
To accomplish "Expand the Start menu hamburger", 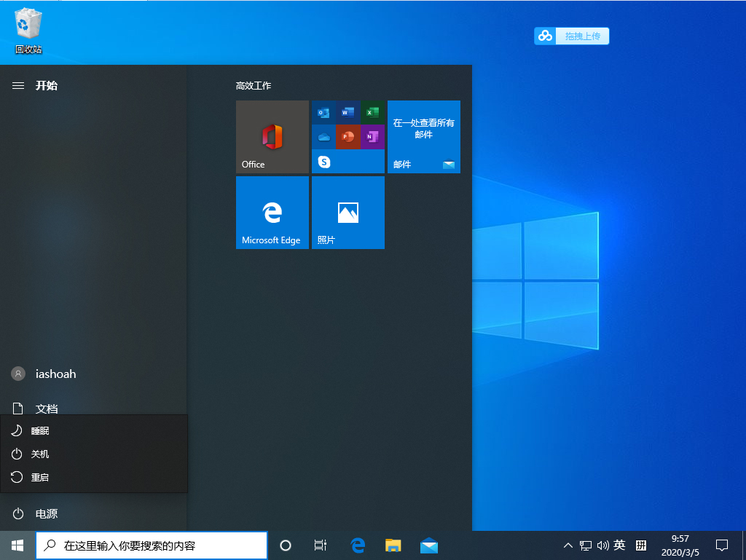I will click(x=18, y=85).
